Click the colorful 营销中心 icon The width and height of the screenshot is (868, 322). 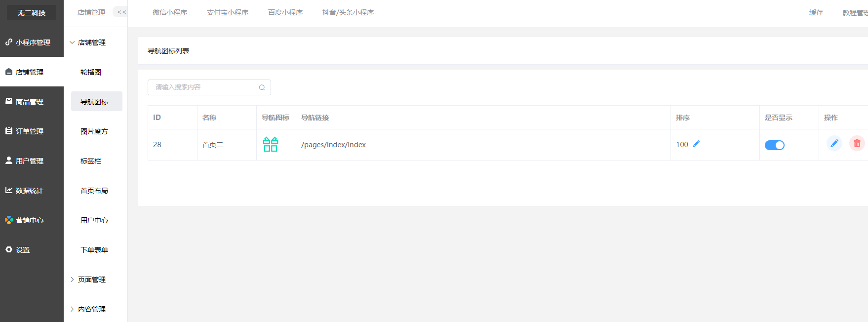(9, 220)
